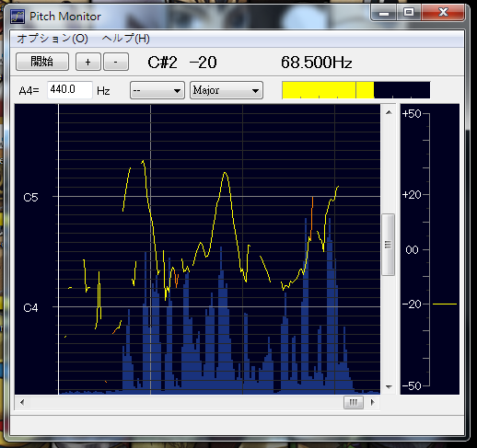The height and width of the screenshot is (448, 477).
Task: Click the vertical scrollbar down arrow
Action: click(389, 386)
